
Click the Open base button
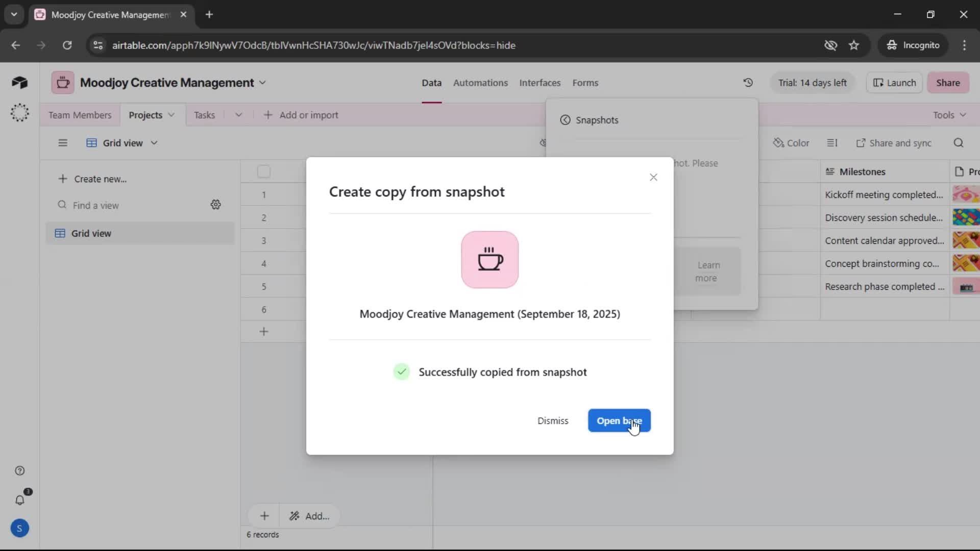click(619, 420)
